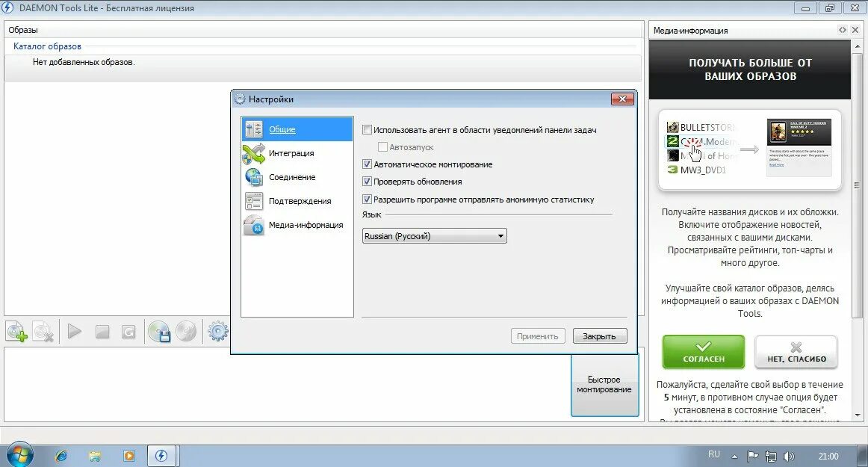868x467 pixels.
Task: Close the Медиа-информация panel with its X
Action: pyautogui.click(x=855, y=30)
